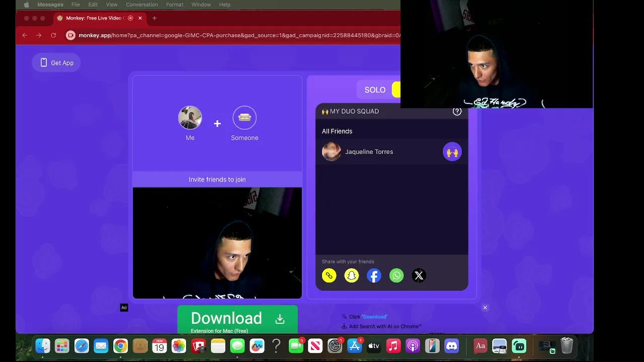Open the Help menu
Viewport: 644px width, 362px height.
(x=224, y=5)
